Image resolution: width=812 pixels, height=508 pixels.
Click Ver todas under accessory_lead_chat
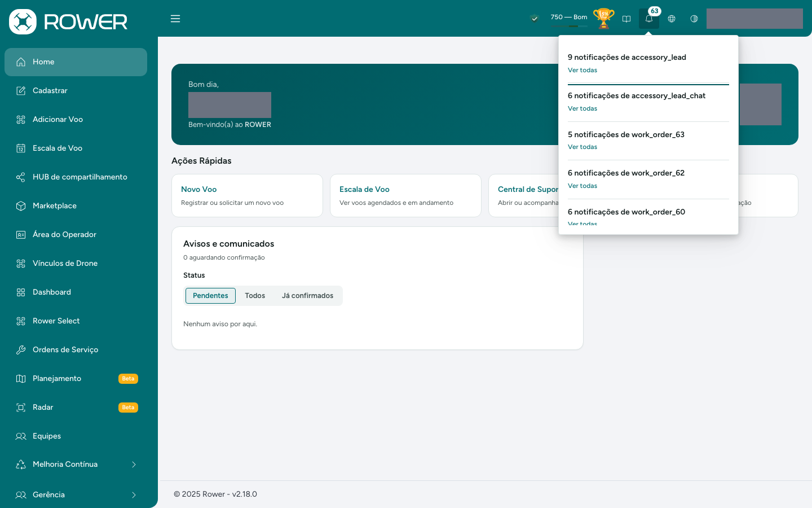582,109
